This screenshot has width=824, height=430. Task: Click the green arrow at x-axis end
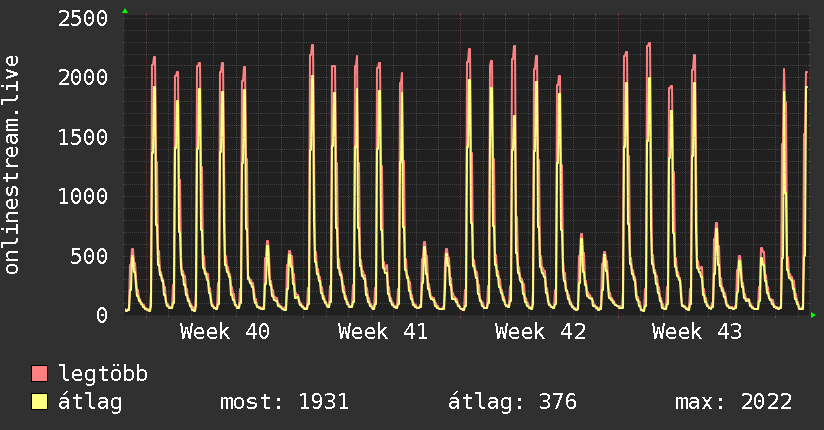tap(813, 315)
